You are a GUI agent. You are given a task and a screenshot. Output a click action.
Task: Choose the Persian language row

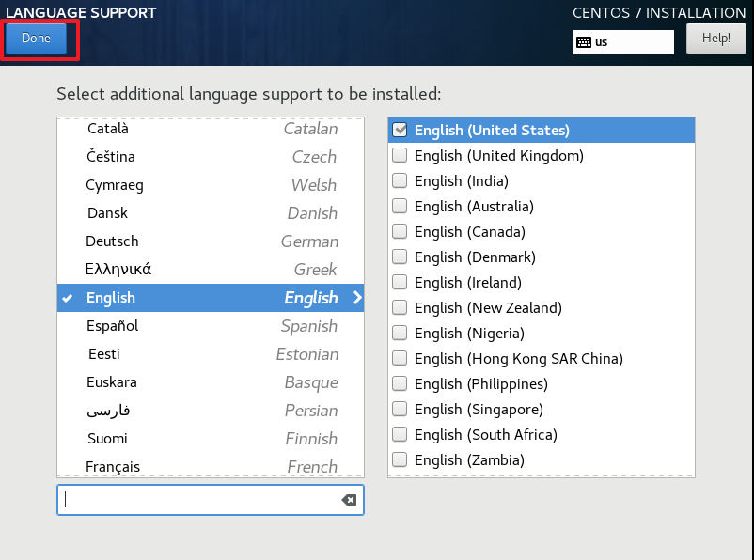pyautogui.click(x=211, y=411)
